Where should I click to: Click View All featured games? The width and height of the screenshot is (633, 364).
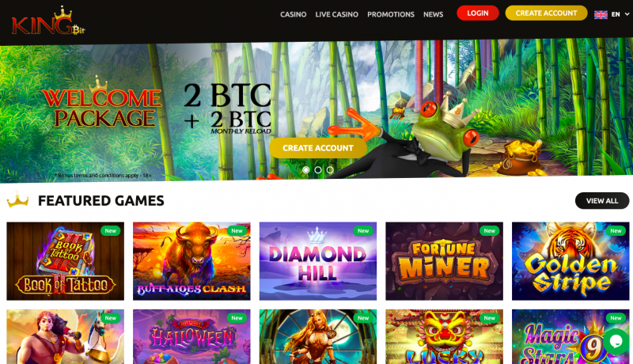(602, 200)
